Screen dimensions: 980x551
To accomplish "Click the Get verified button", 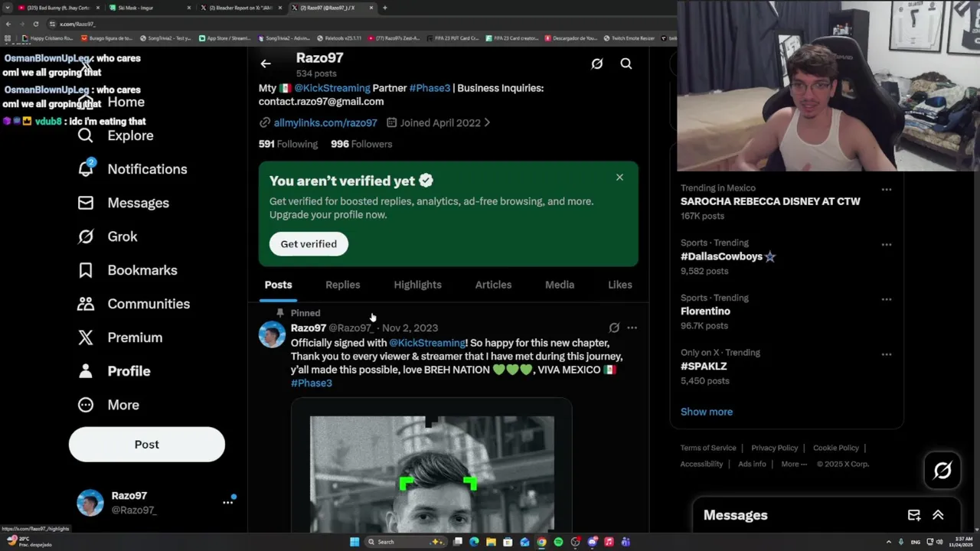I will pos(309,244).
